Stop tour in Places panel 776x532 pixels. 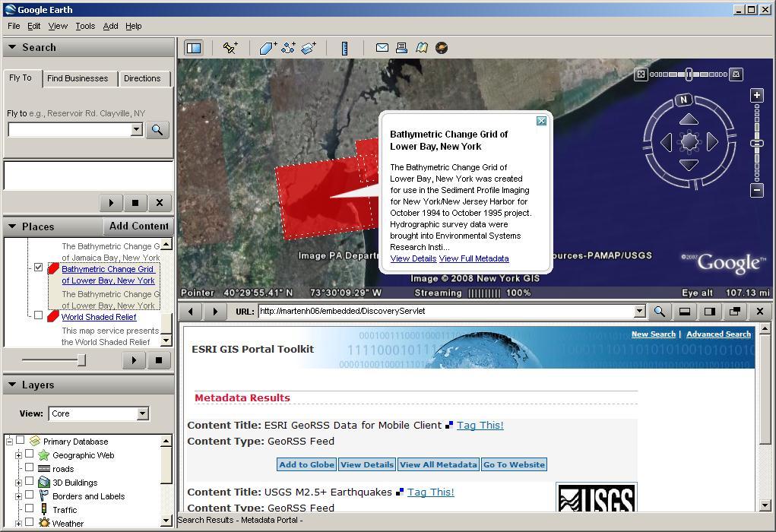(x=158, y=360)
